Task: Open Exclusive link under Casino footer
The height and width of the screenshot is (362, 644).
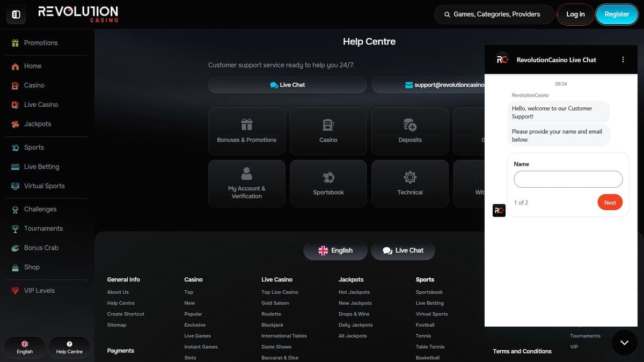Action: pyautogui.click(x=195, y=325)
